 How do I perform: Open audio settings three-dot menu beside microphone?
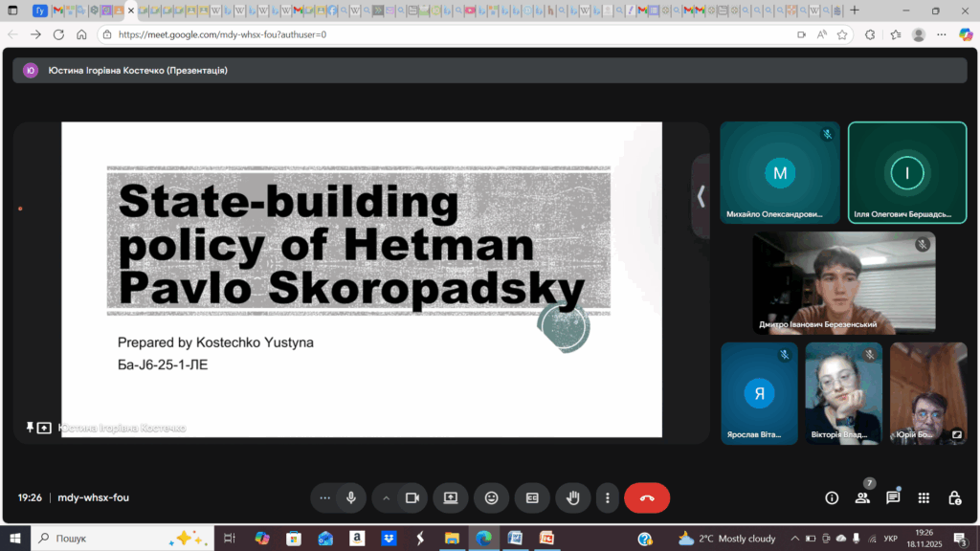point(325,497)
